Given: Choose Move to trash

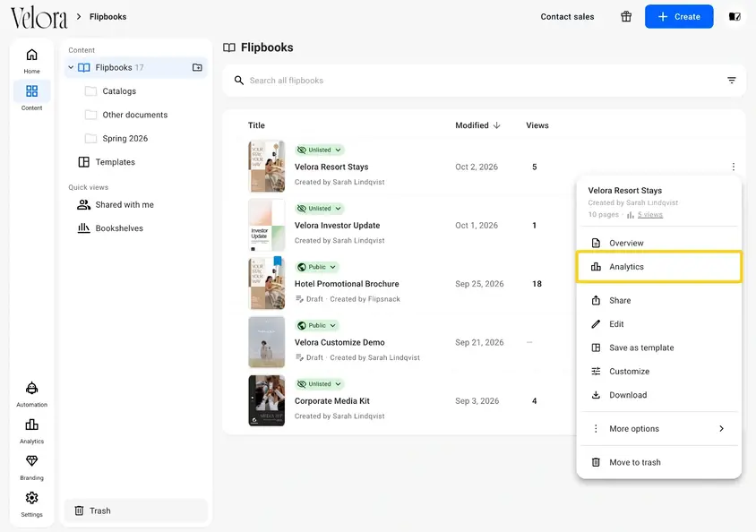Looking at the screenshot, I should (658, 462).
